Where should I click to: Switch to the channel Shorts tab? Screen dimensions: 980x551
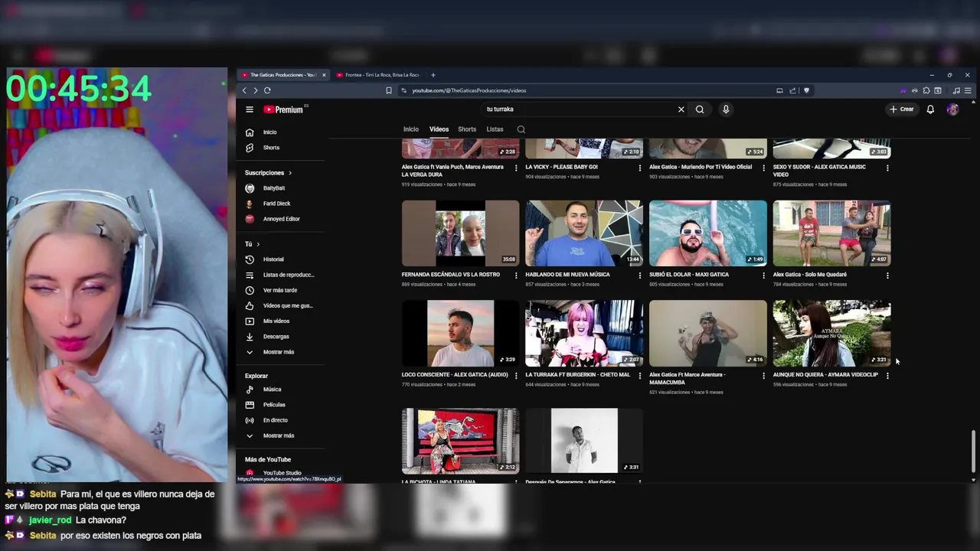[x=467, y=129]
